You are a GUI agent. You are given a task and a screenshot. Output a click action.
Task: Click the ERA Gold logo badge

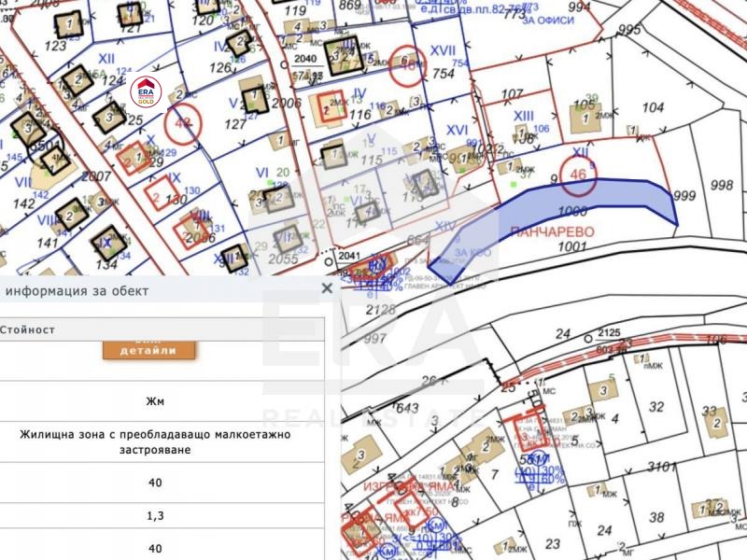146,91
